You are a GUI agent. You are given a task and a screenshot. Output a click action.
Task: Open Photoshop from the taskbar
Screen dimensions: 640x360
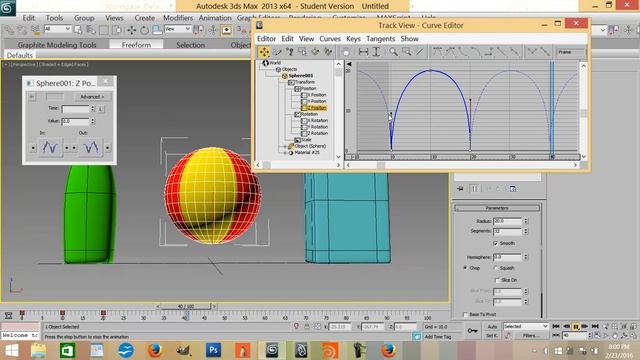[x=213, y=350]
